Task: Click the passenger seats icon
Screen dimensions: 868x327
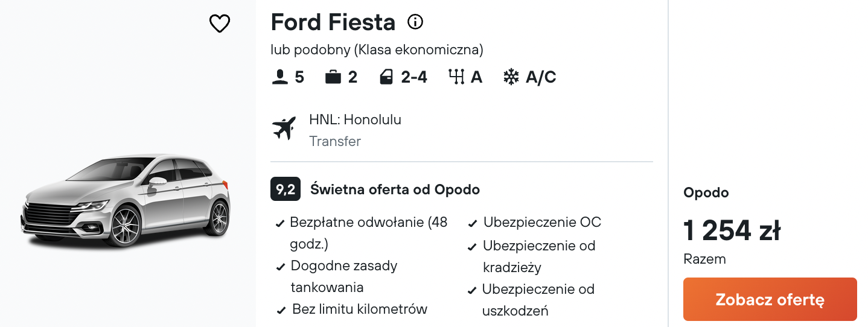Action: pyautogui.click(x=279, y=77)
